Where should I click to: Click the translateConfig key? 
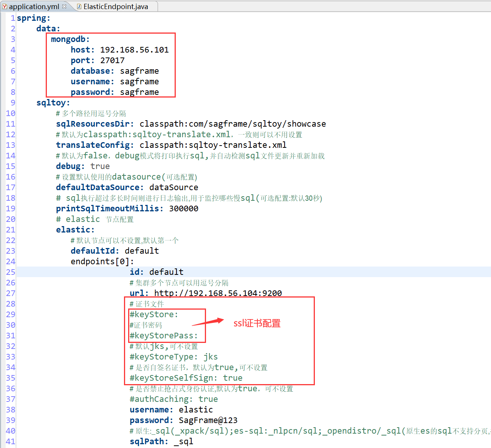(95, 145)
